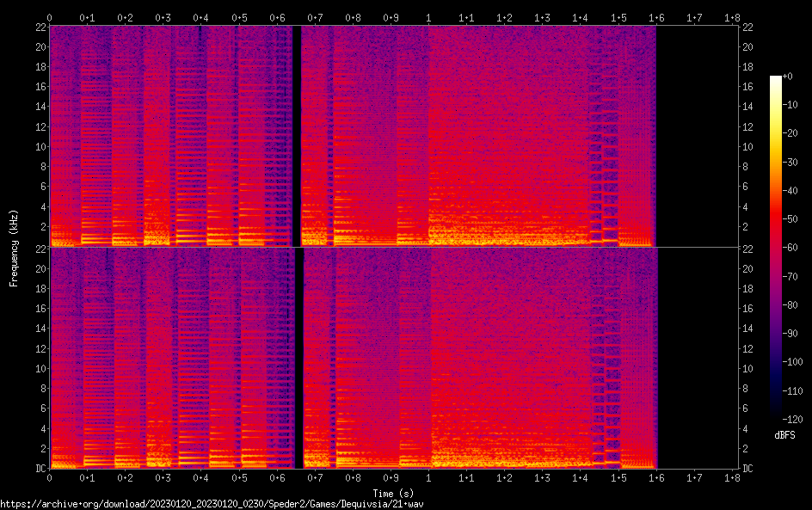Select the white top of the color bar

point(776,78)
